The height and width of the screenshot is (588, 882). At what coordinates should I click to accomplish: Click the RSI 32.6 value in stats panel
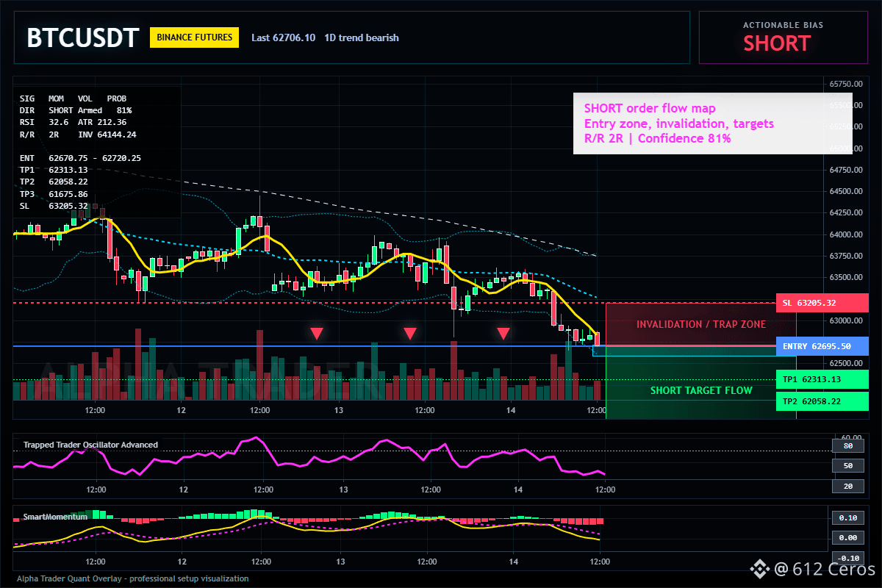44,122
